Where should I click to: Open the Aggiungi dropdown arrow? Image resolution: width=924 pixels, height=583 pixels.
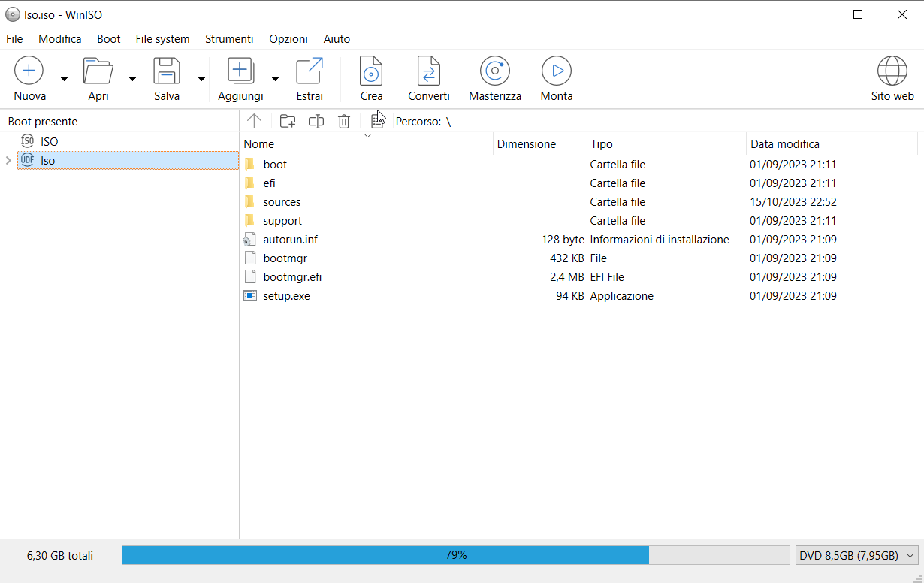(275, 79)
